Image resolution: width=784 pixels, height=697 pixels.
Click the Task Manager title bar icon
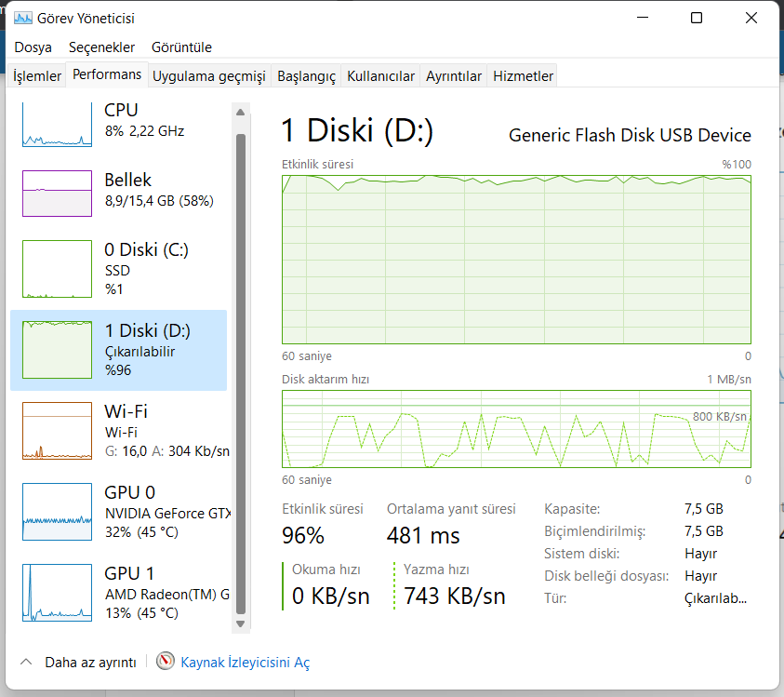(x=22, y=18)
